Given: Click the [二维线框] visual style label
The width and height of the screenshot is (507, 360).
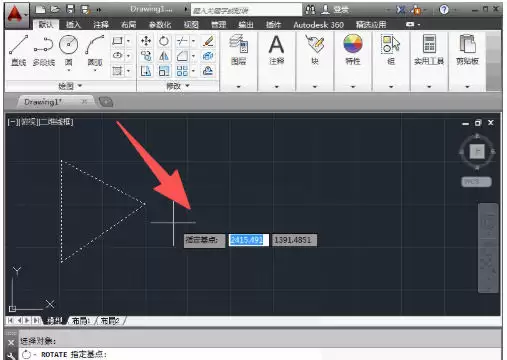Looking at the screenshot, I should pyautogui.click(x=55, y=122).
